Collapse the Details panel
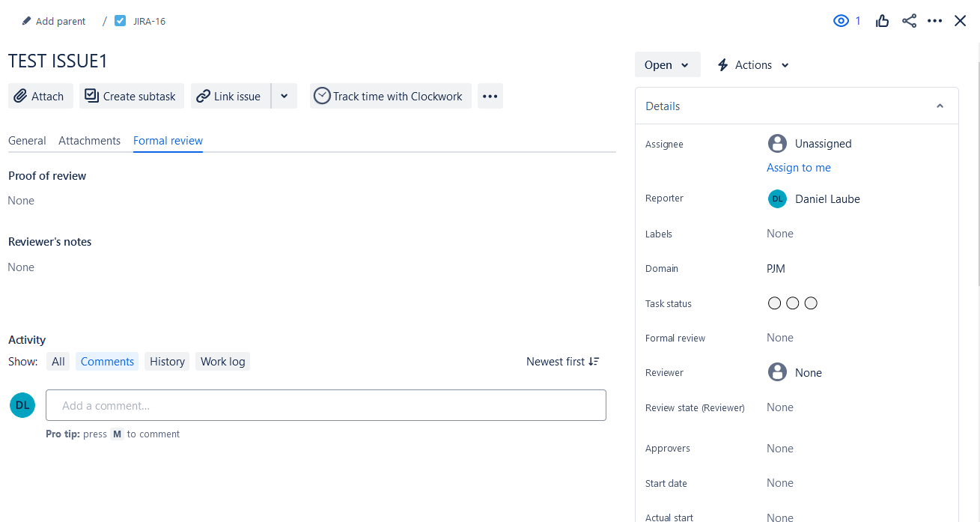The image size is (980, 522). point(940,106)
